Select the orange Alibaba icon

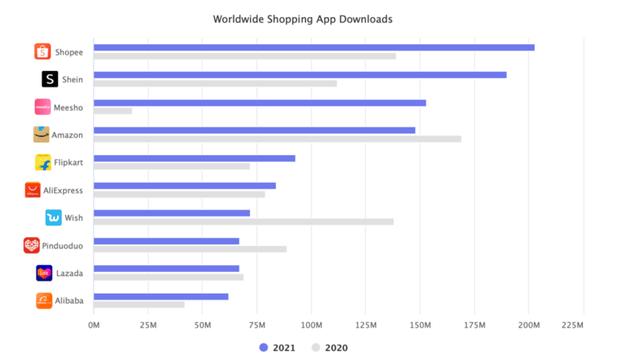44,301
